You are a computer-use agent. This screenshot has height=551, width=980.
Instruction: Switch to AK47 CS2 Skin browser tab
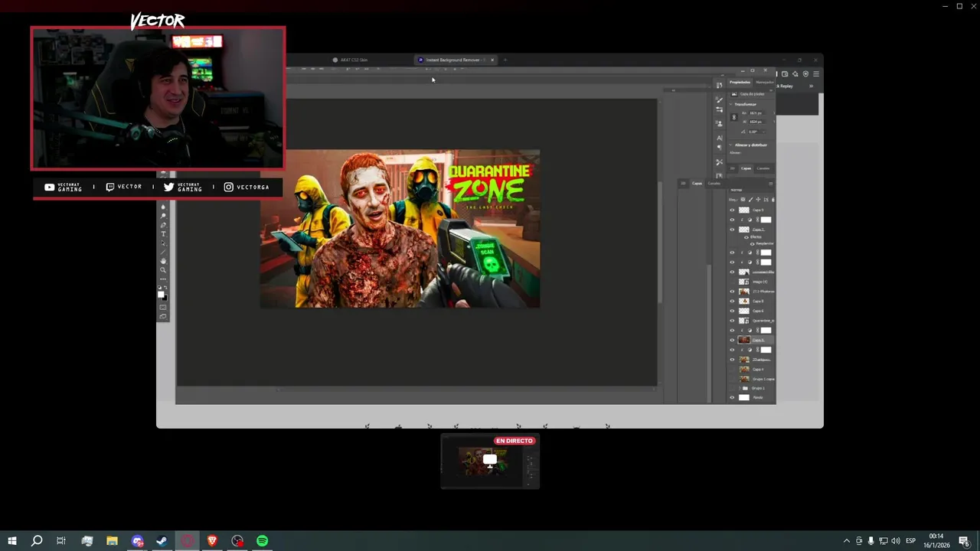click(354, 60)
